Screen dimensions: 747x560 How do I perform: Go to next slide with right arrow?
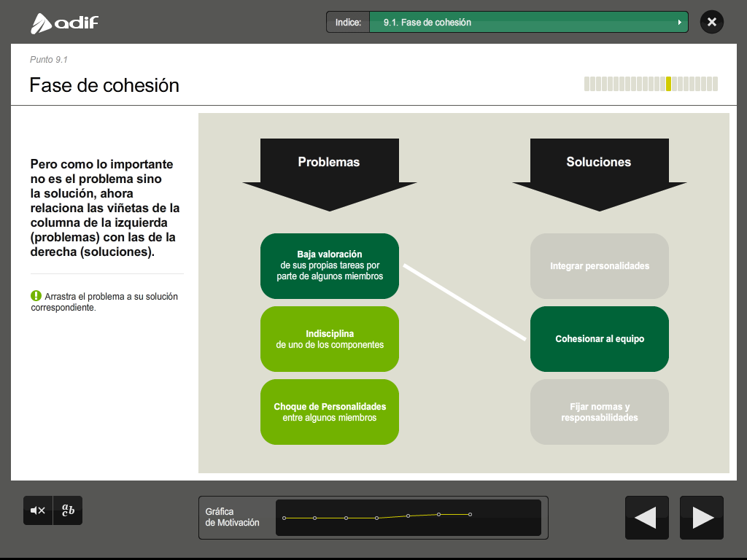click(702, 518)
